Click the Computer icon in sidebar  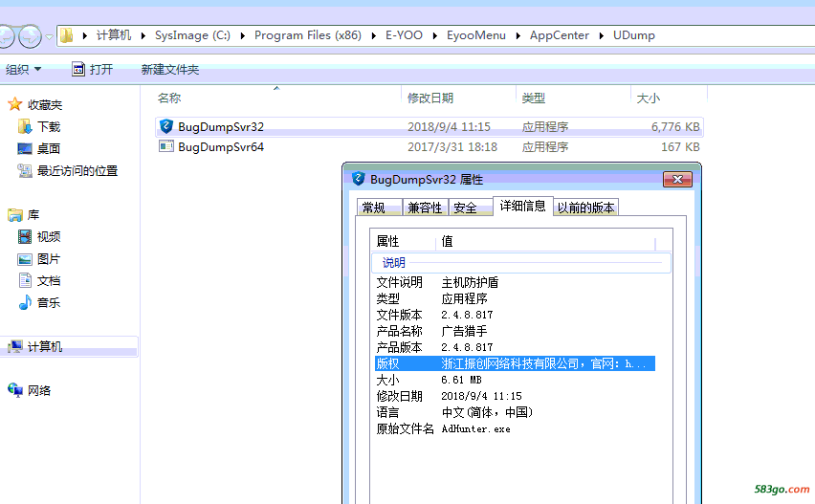tap(15, 346)
